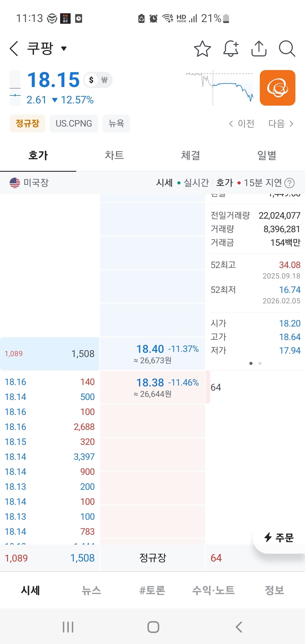
Task: Select the second page indicator dot
Action: click(260, 363)
